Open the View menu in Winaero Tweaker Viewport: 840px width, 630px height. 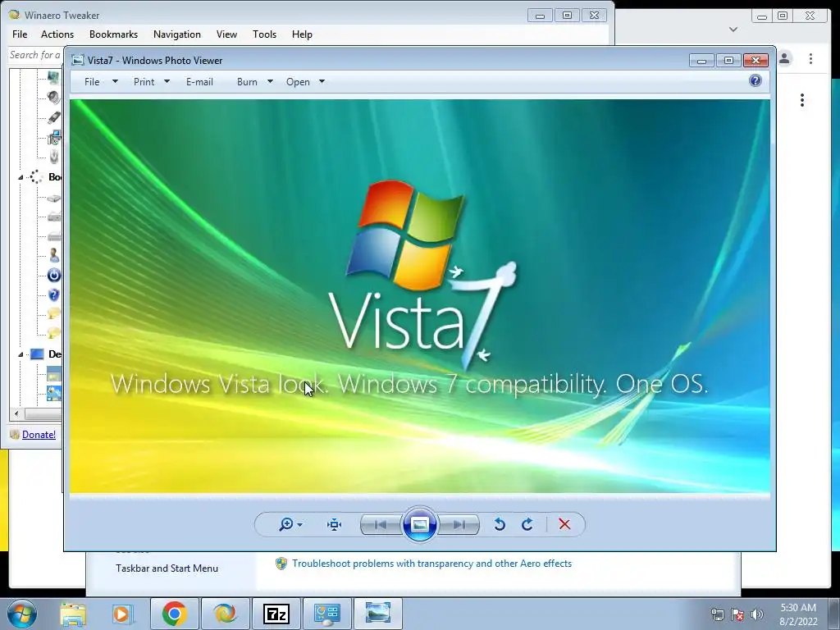[226, 34]
